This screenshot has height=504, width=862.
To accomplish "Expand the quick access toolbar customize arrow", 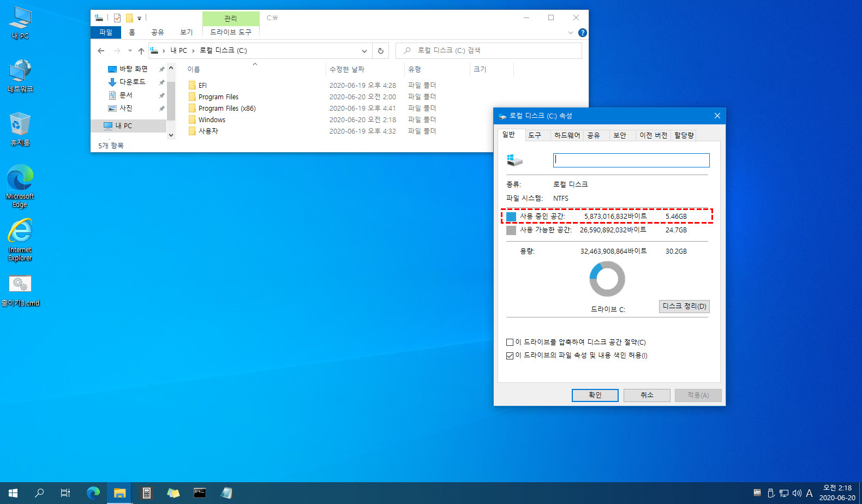I will point(140,19).
